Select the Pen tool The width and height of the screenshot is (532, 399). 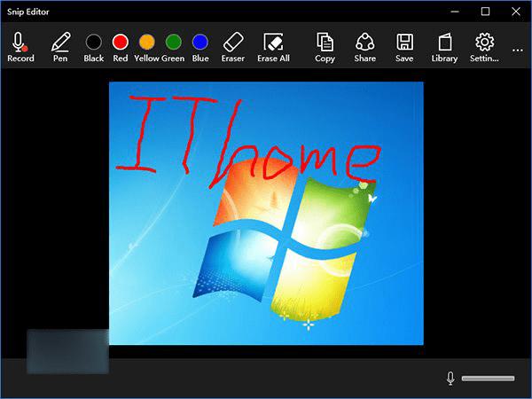click(x=60, y=47)
